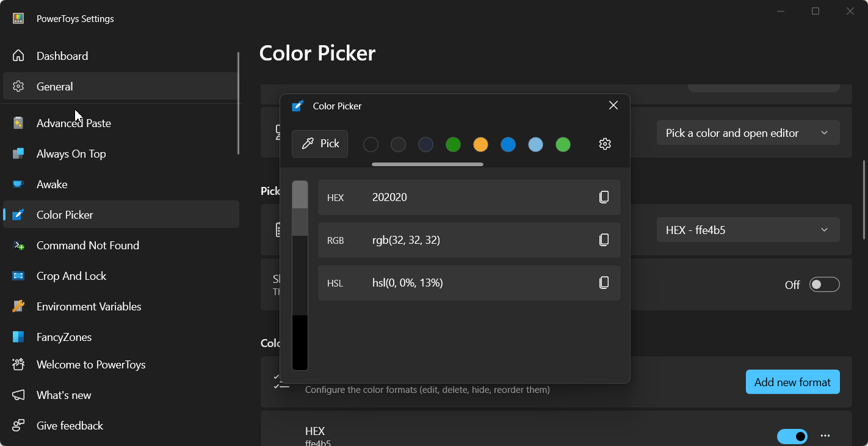Select the bright blue color history swatch

coord(508,144)
